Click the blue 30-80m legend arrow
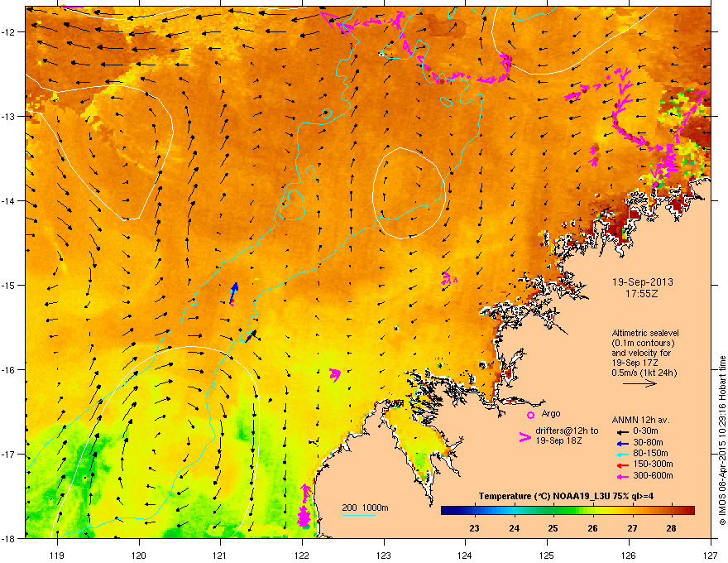Screen dimensions: 728x563 click(623, 443)
